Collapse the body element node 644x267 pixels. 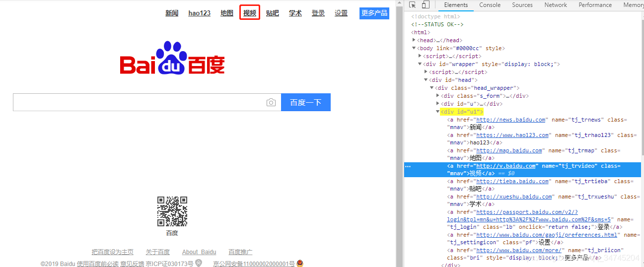[414, 48]
